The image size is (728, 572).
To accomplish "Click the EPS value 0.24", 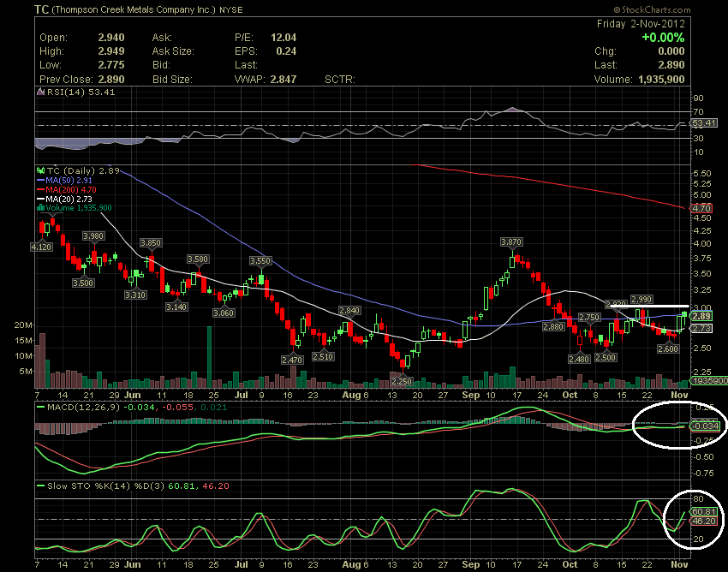I will [x=286, y=51].
